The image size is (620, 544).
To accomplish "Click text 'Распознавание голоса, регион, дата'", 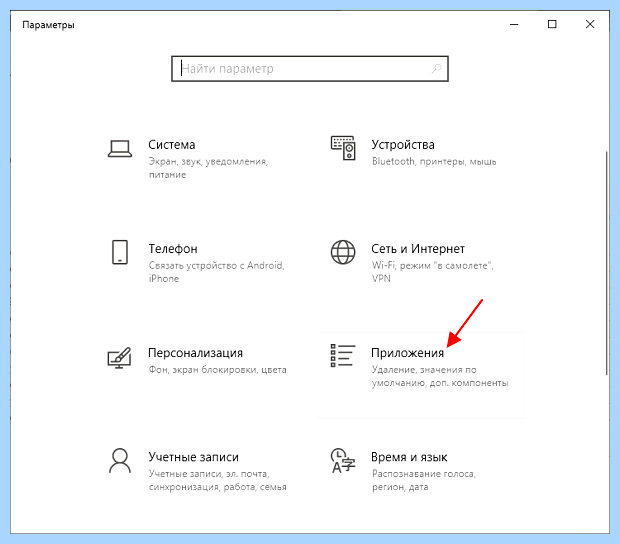I will coord(423,480).
